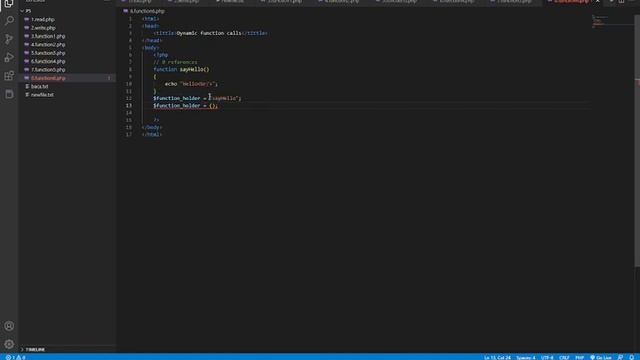Click the code minimap
Viewport: 640px width, 360px height.
(612, 22)
